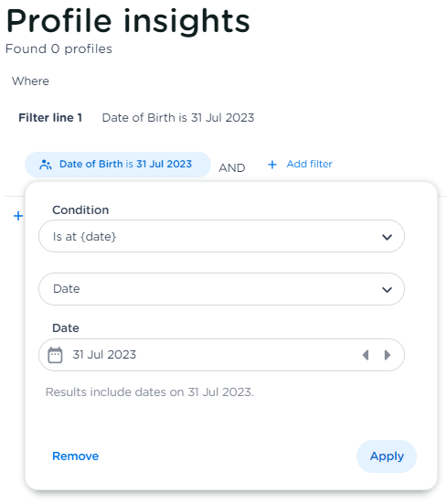The height and width of the screenshot is (504, 447).
Task: Remove this filter via the Remove link
Action: [76, 456]
